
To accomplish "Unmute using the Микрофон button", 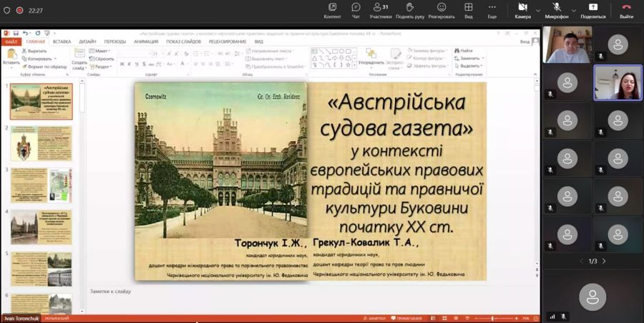I will click(x=557, y=11).
